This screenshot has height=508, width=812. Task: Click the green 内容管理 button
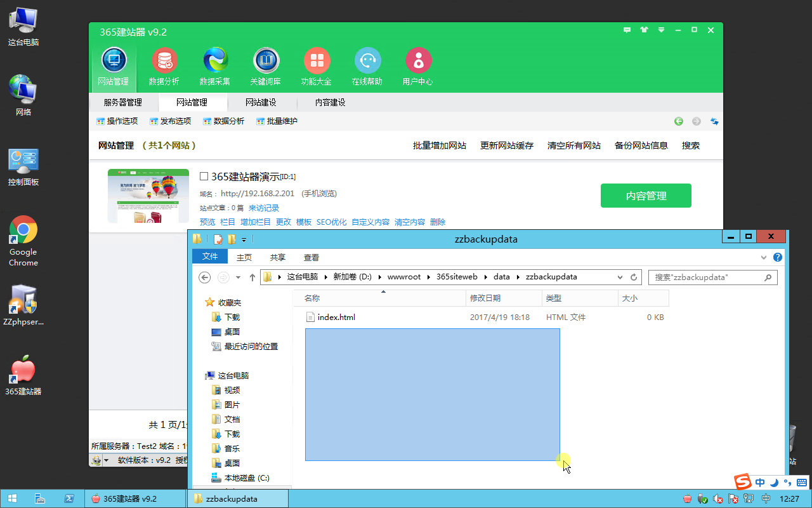click(x=646, y=196)
